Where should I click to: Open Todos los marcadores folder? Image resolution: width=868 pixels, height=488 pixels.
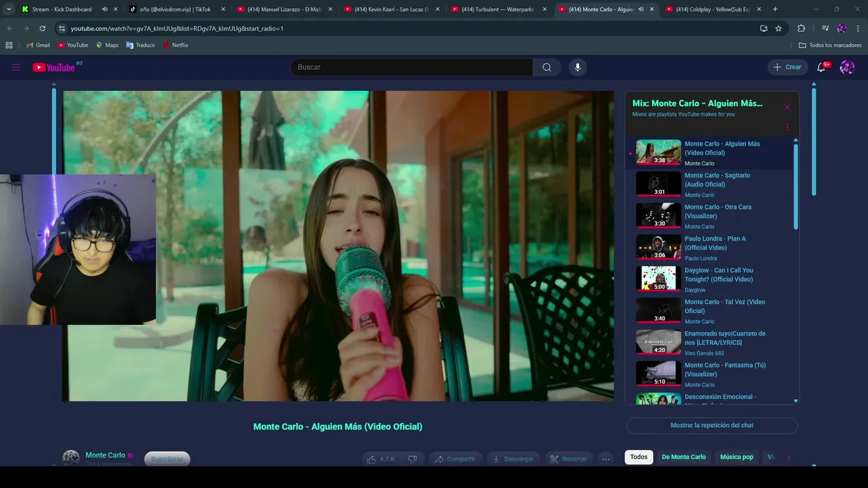pos(830,45)
